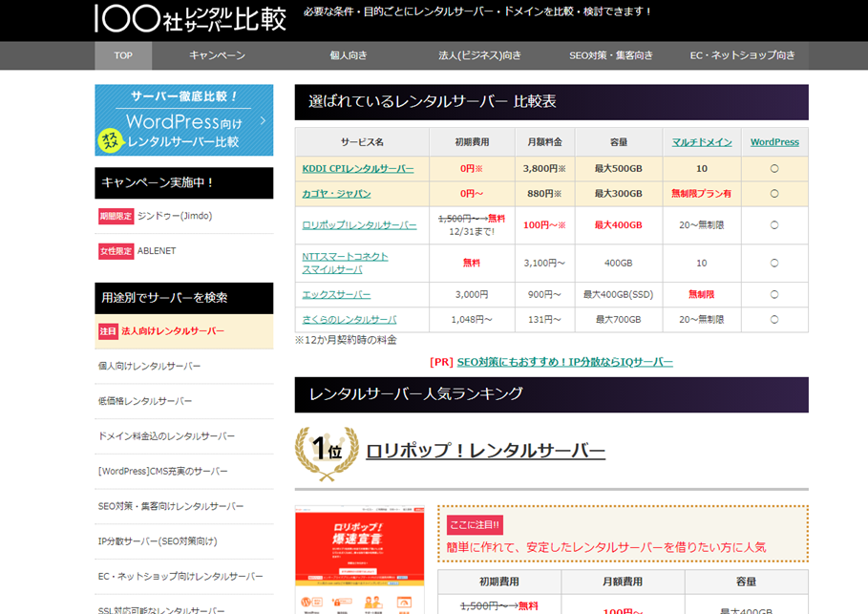The width and height of the screenshot is (868, 614).
Task: Open [WordPress]CMS充実のサーバー link
Action: (x=162, y=471)
